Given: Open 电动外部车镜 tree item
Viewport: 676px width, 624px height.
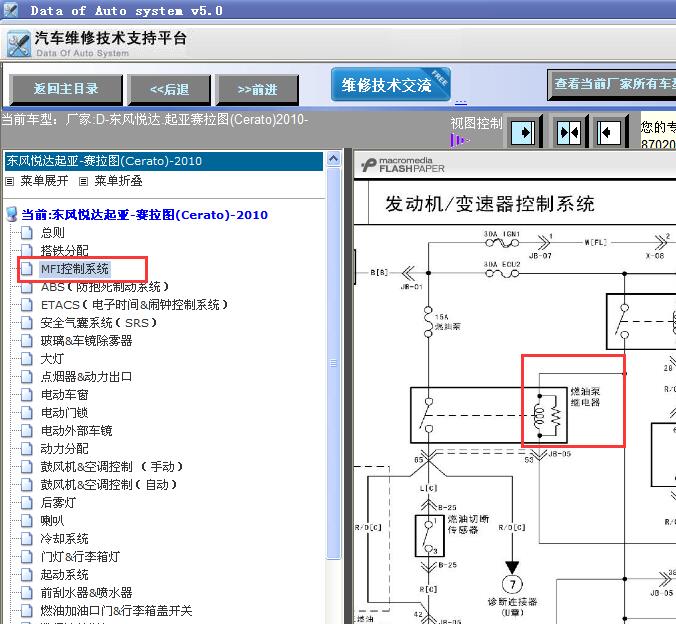Looking at the screenshot, I should point(76,430).
